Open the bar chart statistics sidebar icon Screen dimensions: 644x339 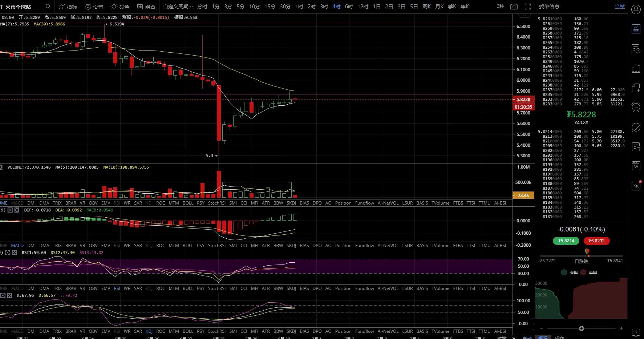[636, 68]
